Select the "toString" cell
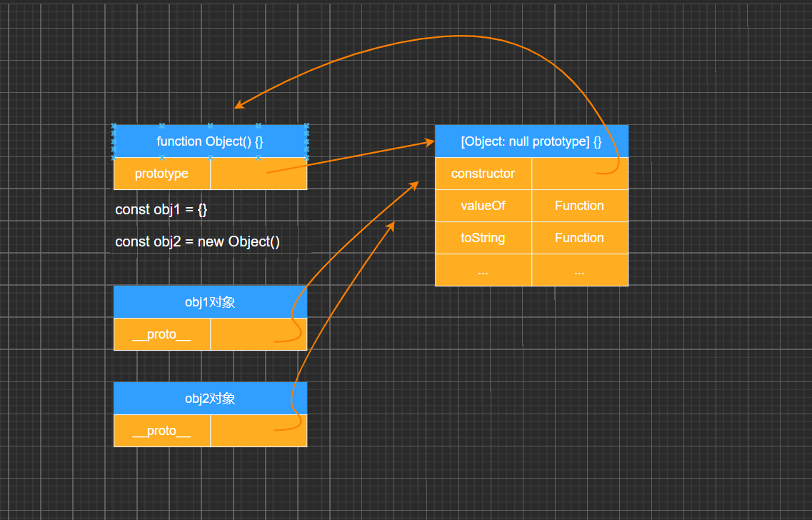The width and height of the screenshot is (812, 520). (483, 237)
